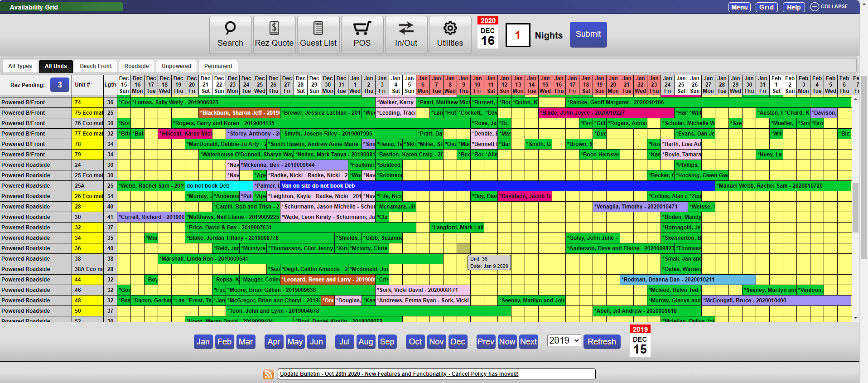Open the Guest List clipboard
The image size is (868, 383).
click(x=318, y=35)
